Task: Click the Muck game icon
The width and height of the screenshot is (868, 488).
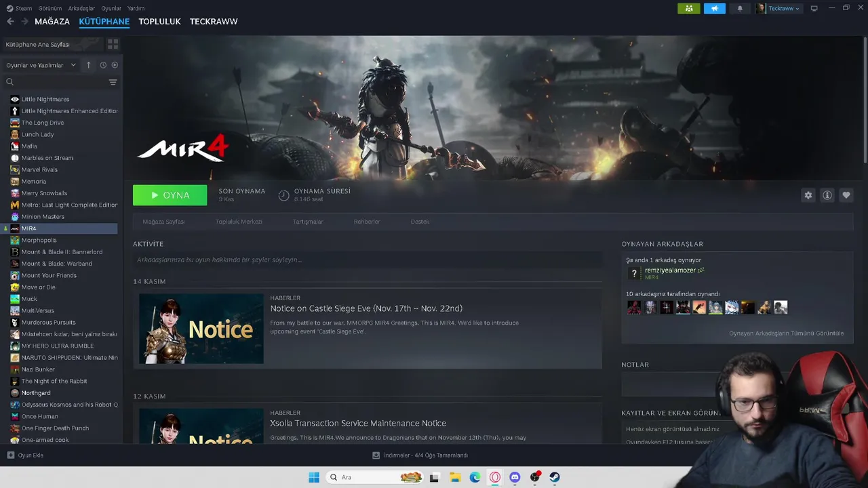Action: tap(15, 299)
